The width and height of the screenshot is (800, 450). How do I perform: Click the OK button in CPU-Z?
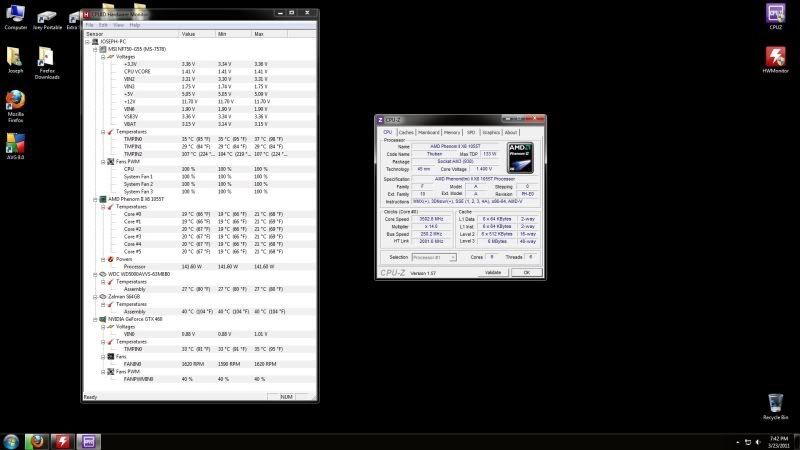tap(527, 272)
